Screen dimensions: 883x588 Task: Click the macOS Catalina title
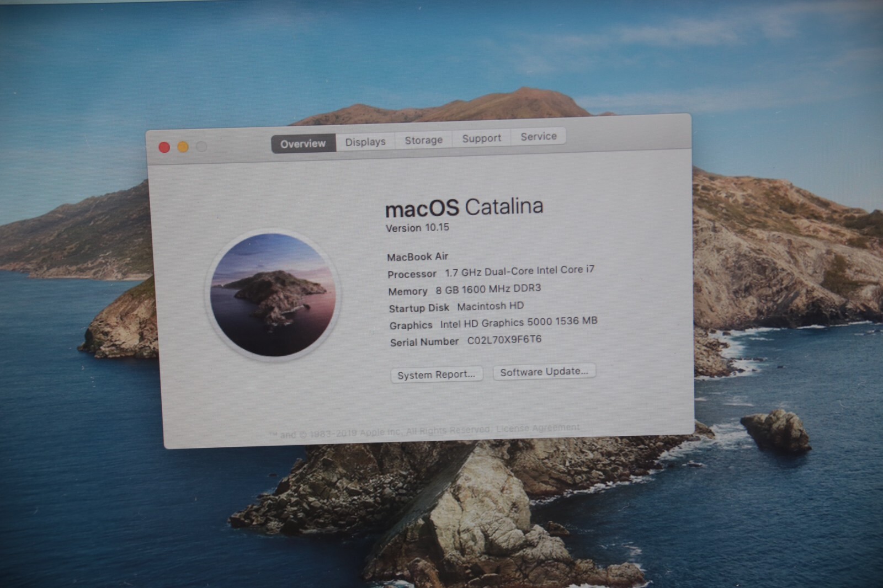(x=464, y=207)
